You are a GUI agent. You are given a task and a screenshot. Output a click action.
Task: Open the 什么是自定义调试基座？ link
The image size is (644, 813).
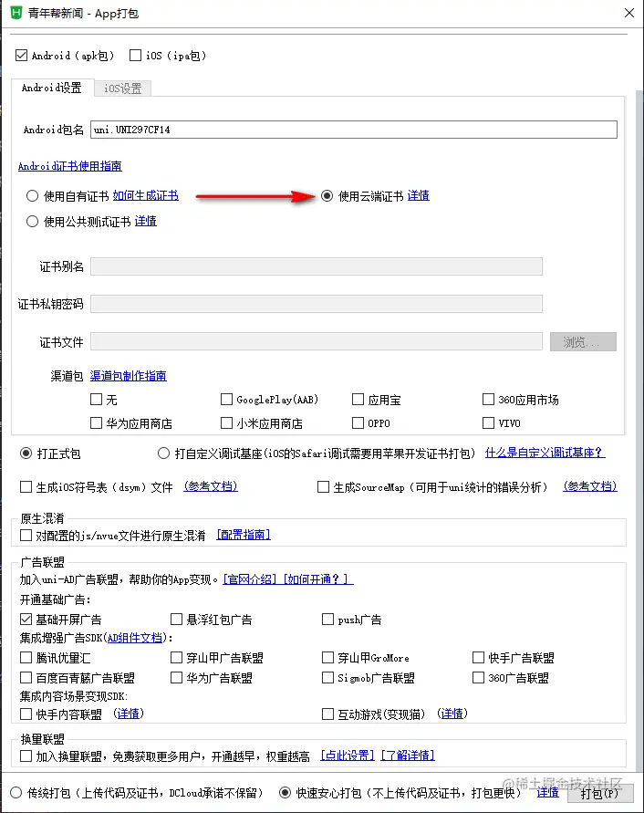click(x=545, y=453)
